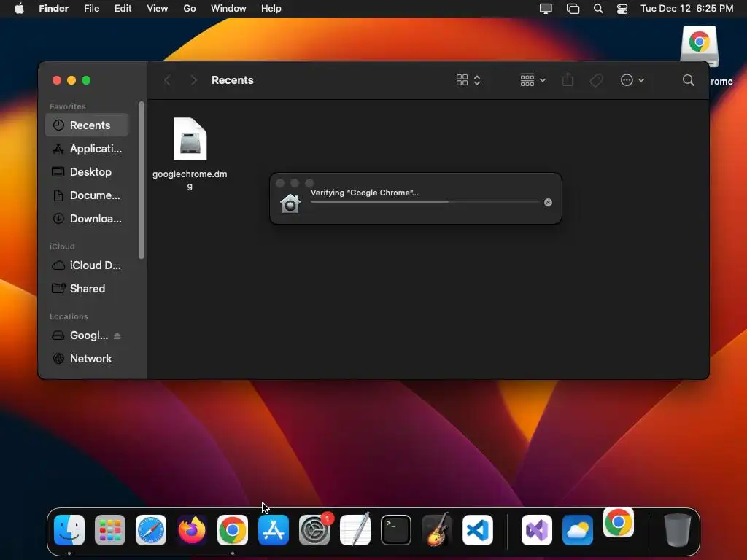The height and width of the screenshot is (560, 747).
Task: Click the date and time in menu bar
Action: (x=686, y=9)
